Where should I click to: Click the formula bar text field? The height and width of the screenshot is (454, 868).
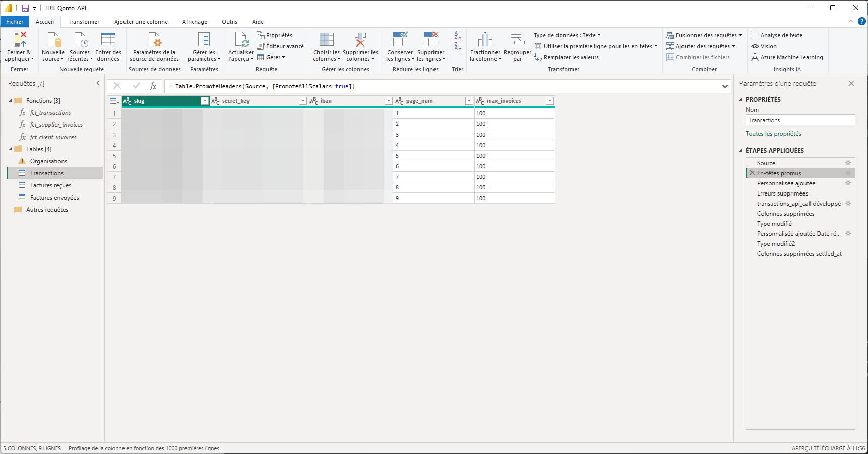point(443,86)
